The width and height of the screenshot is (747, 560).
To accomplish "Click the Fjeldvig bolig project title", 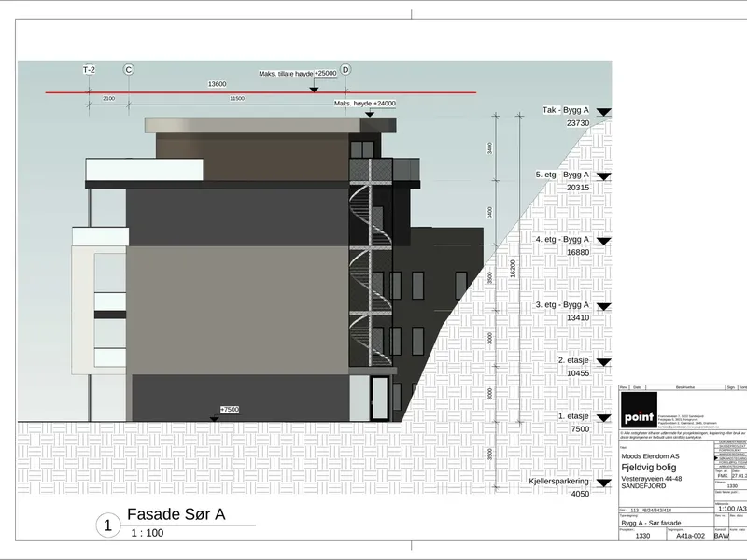I will click(648, 468).
